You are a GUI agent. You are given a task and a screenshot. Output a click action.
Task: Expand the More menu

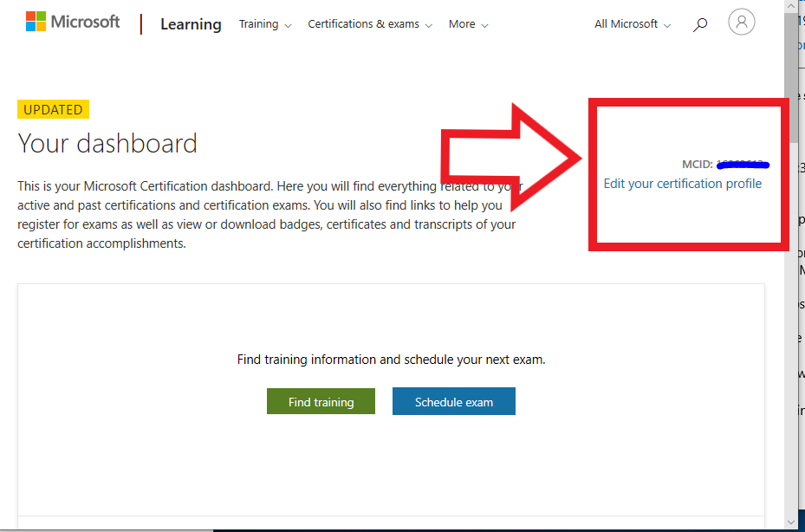point(468,24)
